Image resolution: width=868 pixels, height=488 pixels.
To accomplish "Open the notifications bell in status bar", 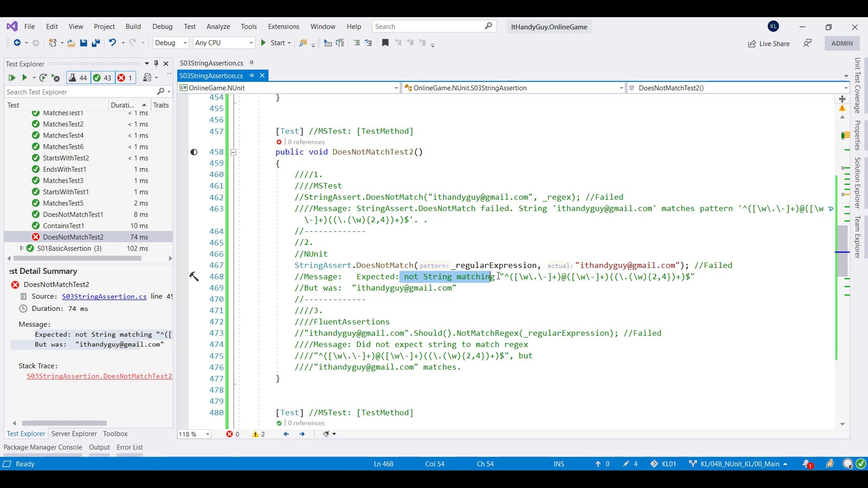I will [x=807, y=464].
